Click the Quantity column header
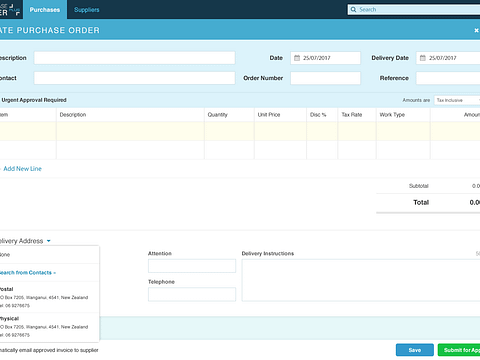 click(217, 115)
